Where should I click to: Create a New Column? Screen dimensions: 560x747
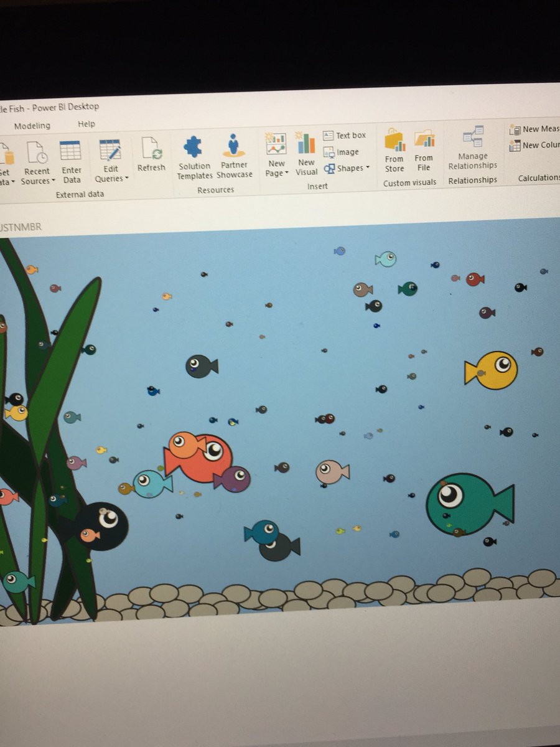534,145
